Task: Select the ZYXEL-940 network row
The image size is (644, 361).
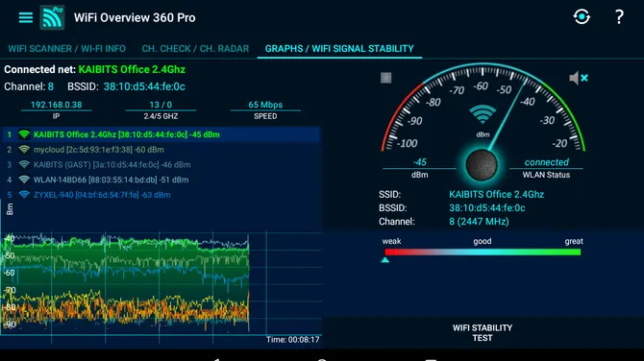Action: (161, 195)
